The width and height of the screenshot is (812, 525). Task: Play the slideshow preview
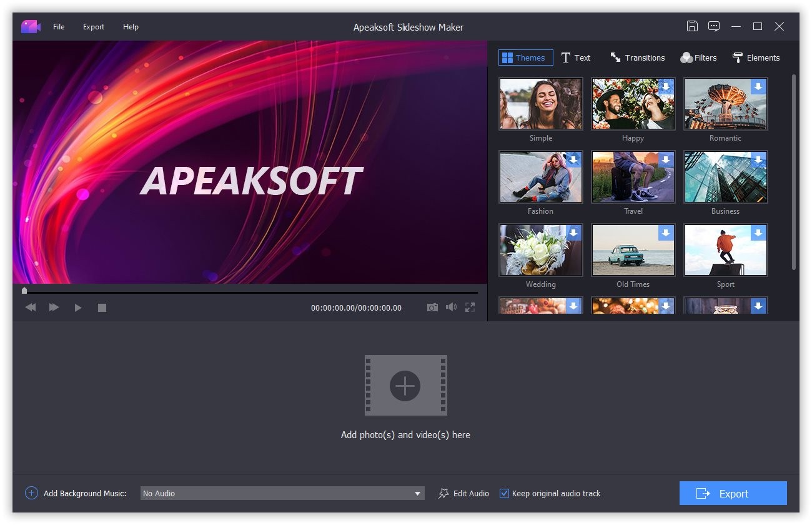click(78, 307)
